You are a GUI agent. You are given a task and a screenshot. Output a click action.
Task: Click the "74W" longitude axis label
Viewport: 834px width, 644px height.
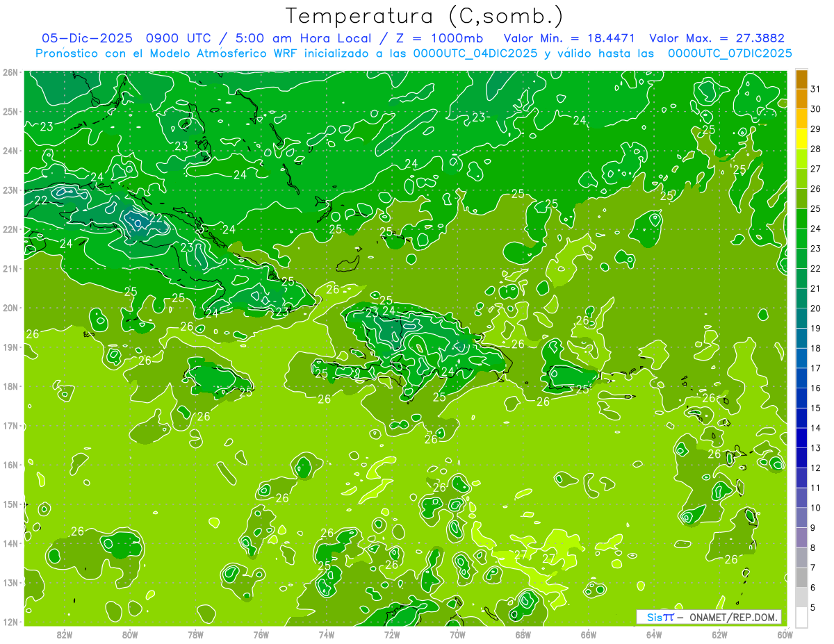[x=327, y=635]
